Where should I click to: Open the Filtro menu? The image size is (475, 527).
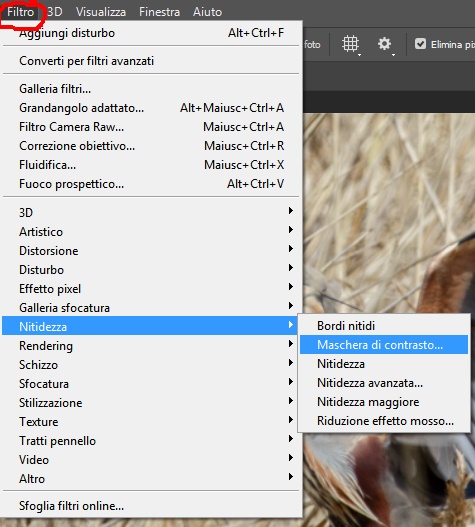pos(21,12)
